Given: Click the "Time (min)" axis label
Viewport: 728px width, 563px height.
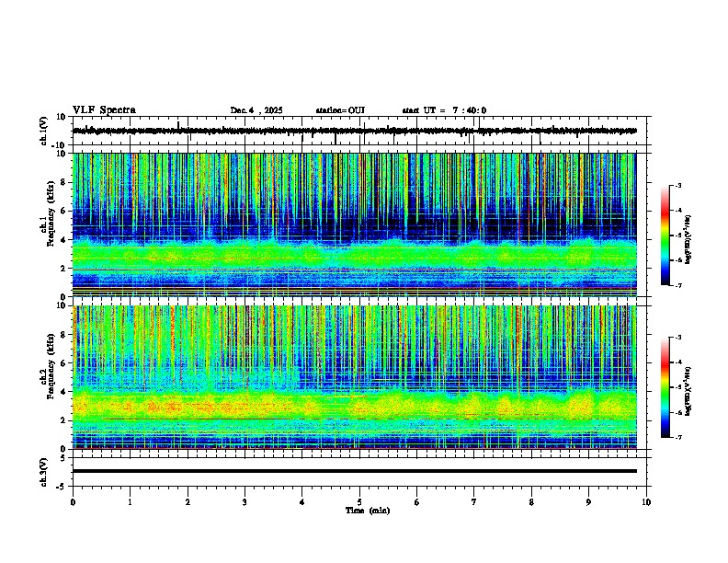Looking at the screenshot, I should (368, 511).
